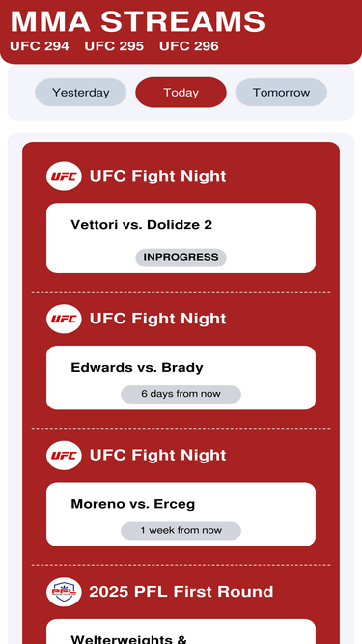Click the PFL shield logo icon

[64, 592]
